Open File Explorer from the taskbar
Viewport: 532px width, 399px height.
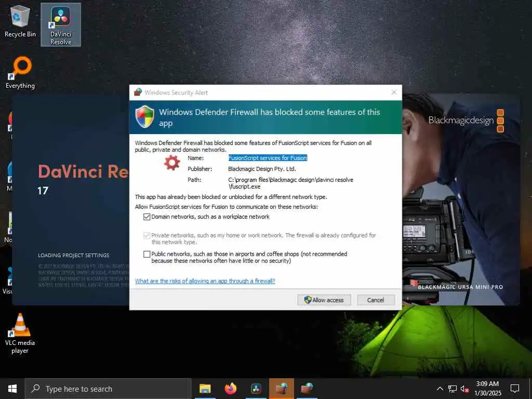205,389
